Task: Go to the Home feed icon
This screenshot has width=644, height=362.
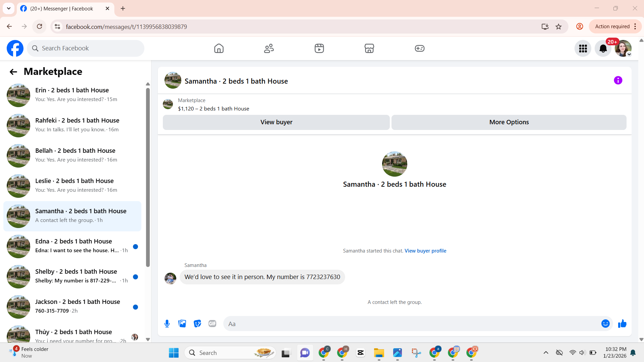Action: (219, 48)
